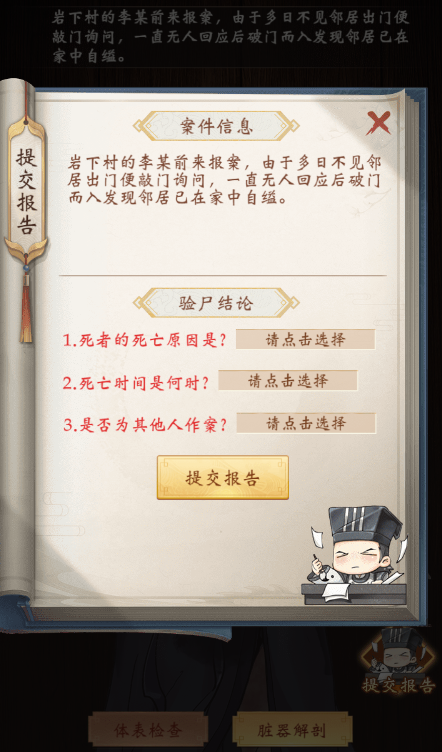The height and width of the screenshot is (752, 442).
Task: Click the golden 提交报告 submit button
Action: point(223,478)
